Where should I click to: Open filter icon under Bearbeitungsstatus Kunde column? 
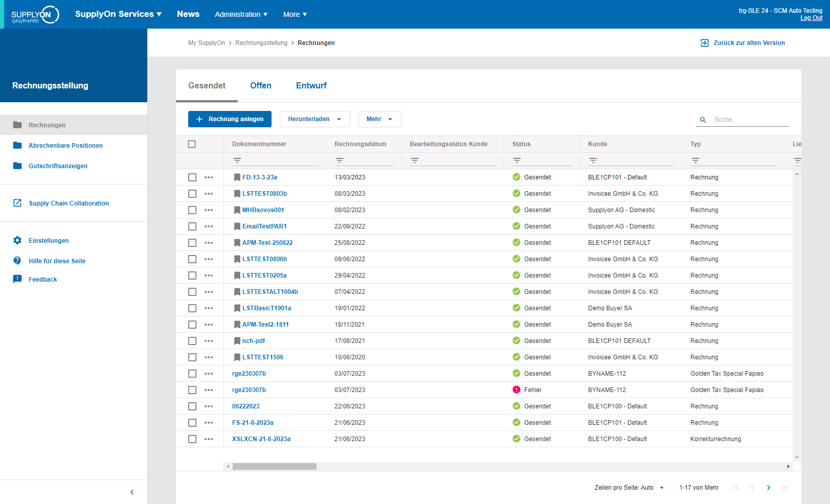coord(414,161)
